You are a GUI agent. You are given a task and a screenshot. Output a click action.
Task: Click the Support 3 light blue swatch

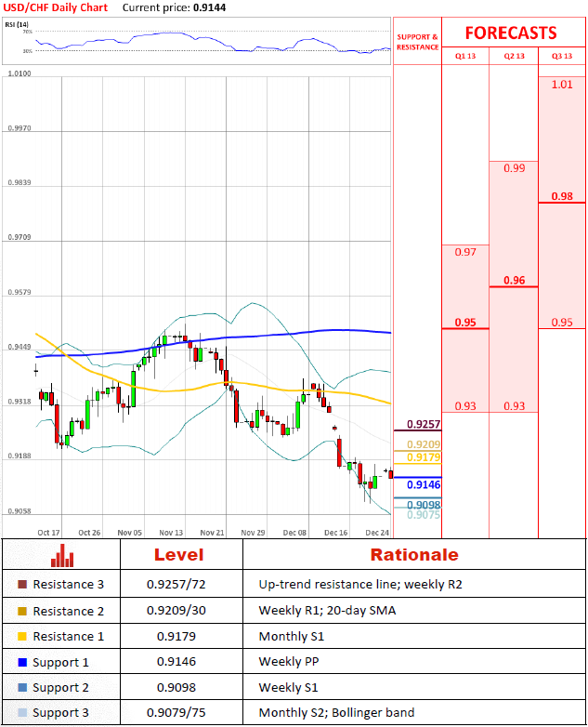coord(22,712)
